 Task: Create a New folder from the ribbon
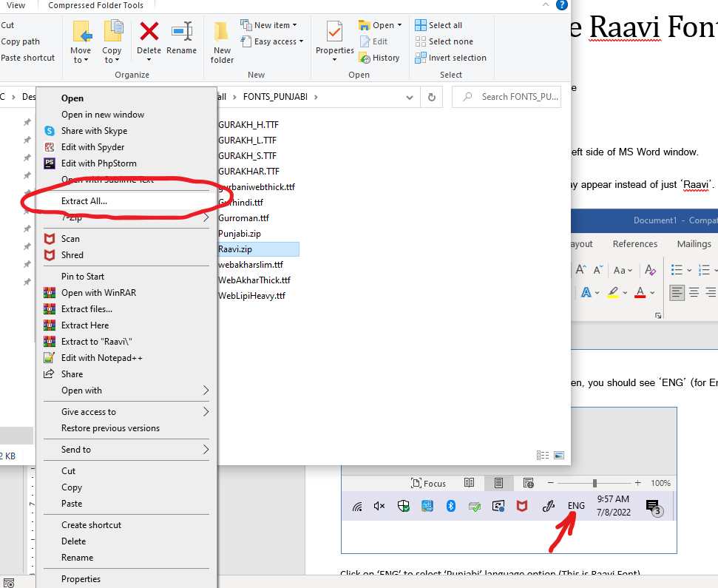[222, 41]
